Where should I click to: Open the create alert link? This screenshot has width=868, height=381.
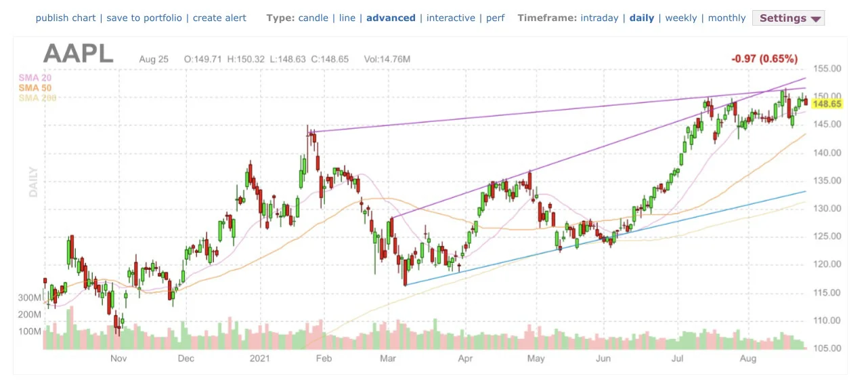click(x=219, y=18)
